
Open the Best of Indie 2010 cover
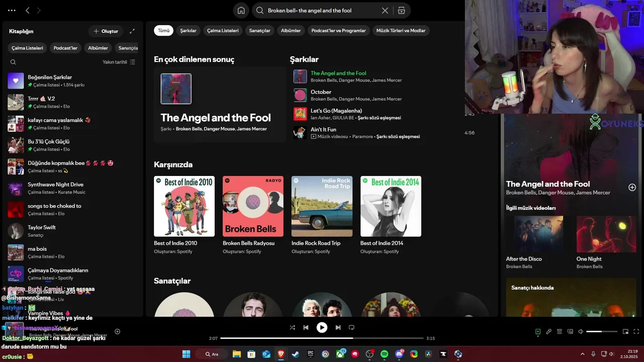tap(184, 206)
